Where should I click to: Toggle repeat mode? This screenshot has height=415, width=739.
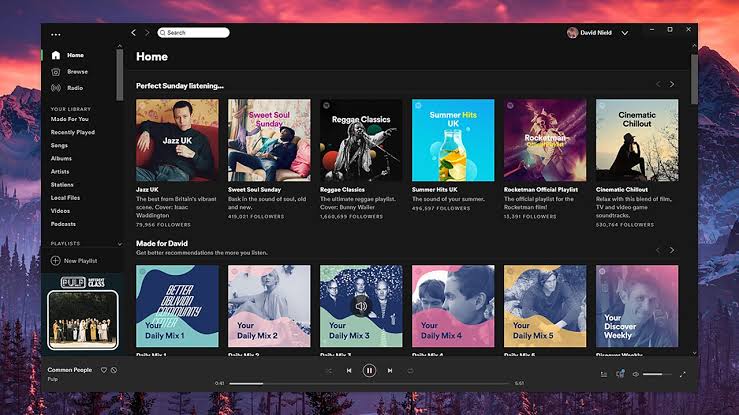[x=410, y=370]
